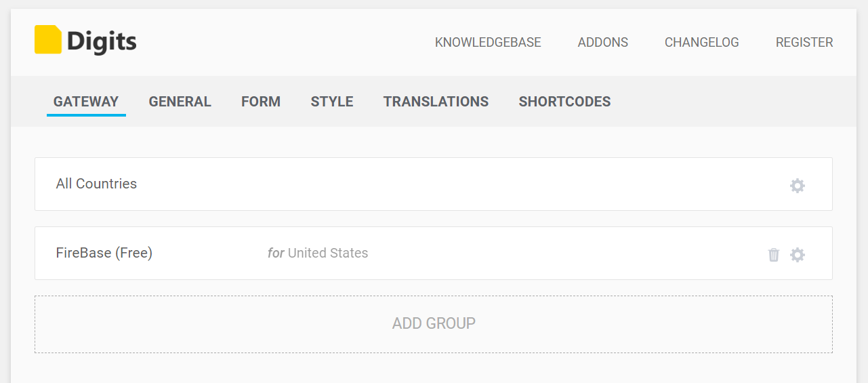Click the All Countries label
This screenshot has width=868, height=383.
(96, 184)
